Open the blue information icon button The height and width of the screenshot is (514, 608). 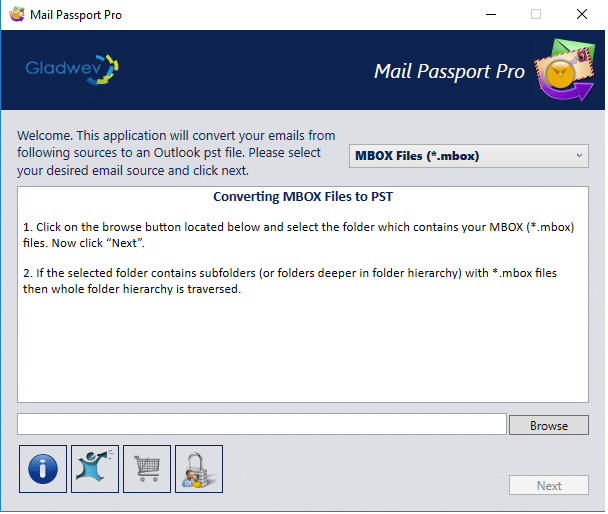tap(43, 471)
